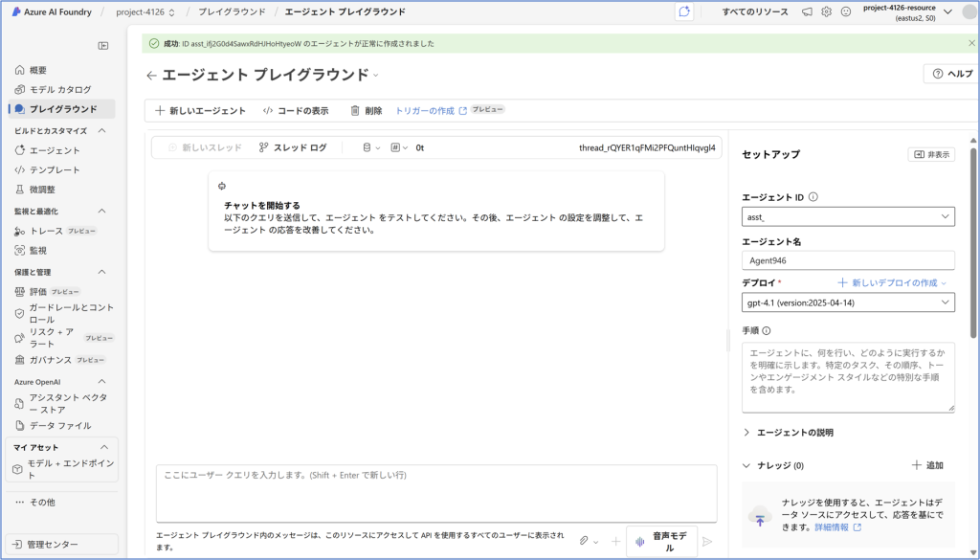The height and width of the screenshot is (560, 980).
Task: Open the モデル カタログ page
Action: click(61, 89)
